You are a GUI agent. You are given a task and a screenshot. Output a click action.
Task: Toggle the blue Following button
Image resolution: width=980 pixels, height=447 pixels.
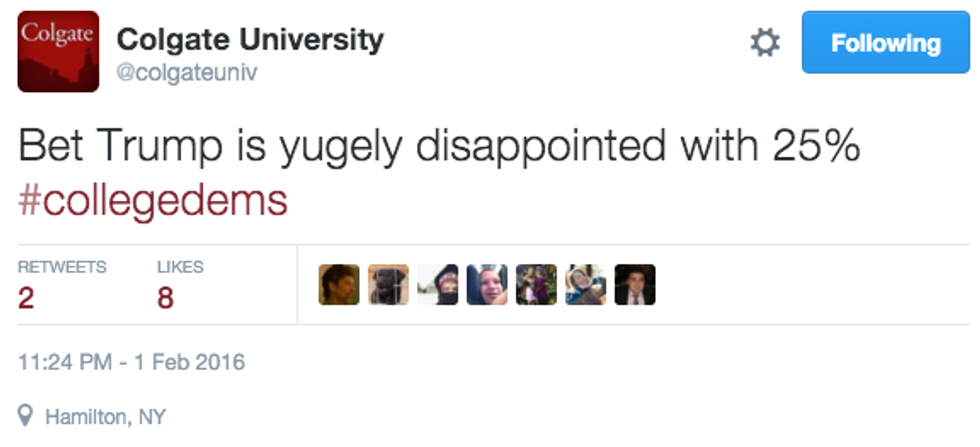[886, 43]
